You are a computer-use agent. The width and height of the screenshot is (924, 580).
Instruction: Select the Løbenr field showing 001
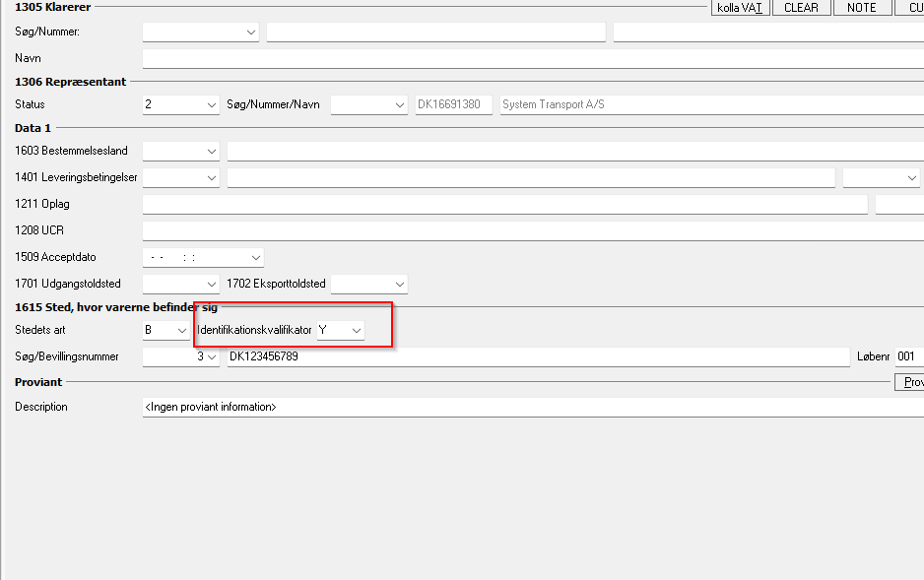tap(907, 357)
